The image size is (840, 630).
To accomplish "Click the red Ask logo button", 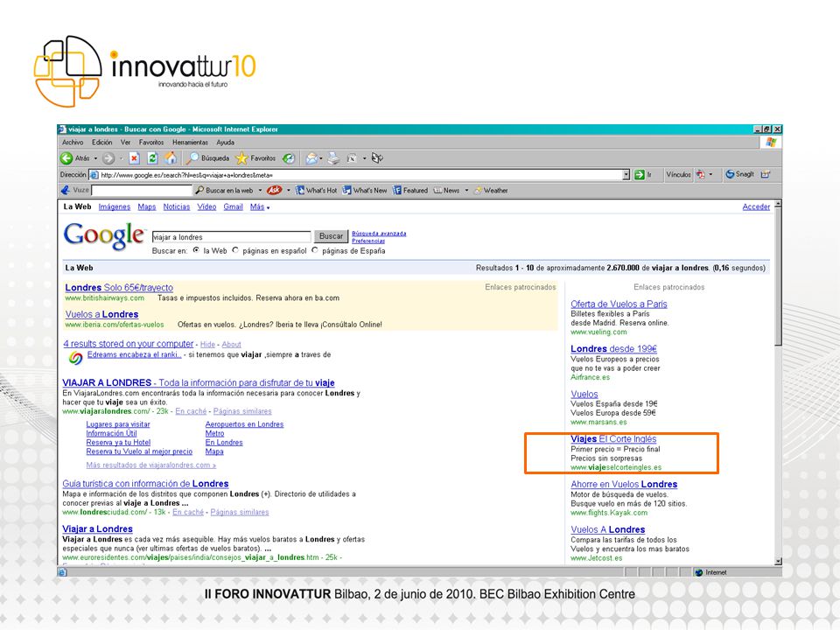I will point(274,190).
